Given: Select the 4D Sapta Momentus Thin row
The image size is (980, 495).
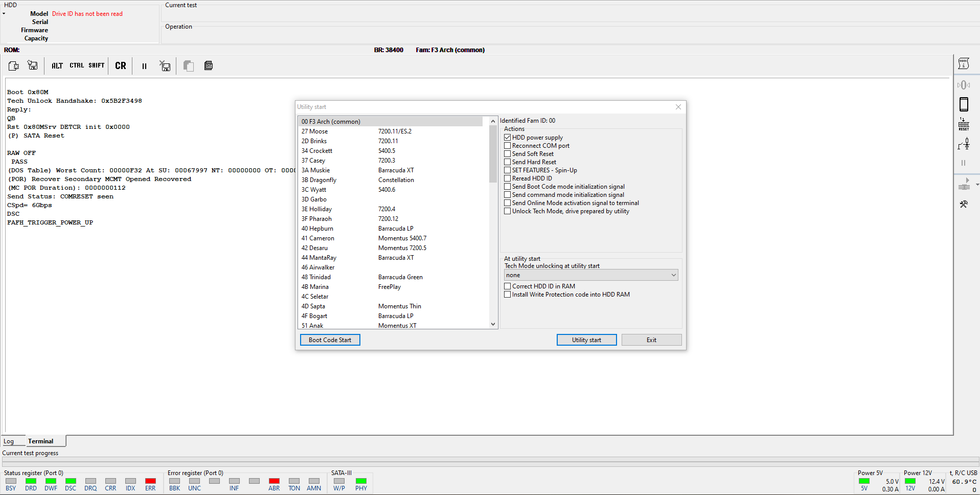Looking at the screenshot, I should coord(391,306).
